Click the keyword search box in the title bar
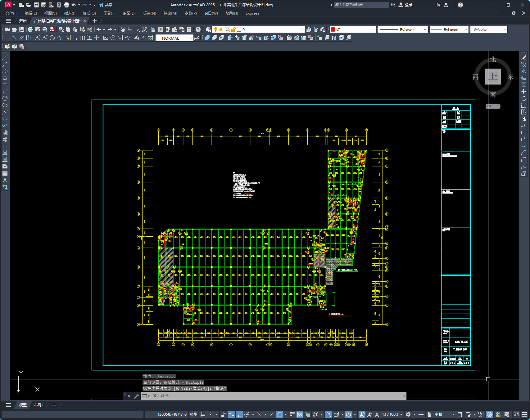Screen dimensions: 530x420 (x=361, y=5)
